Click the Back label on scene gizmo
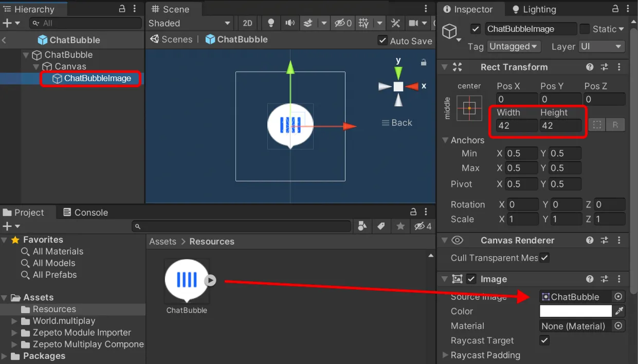This screenshot has height=364, width=638. 397,123
